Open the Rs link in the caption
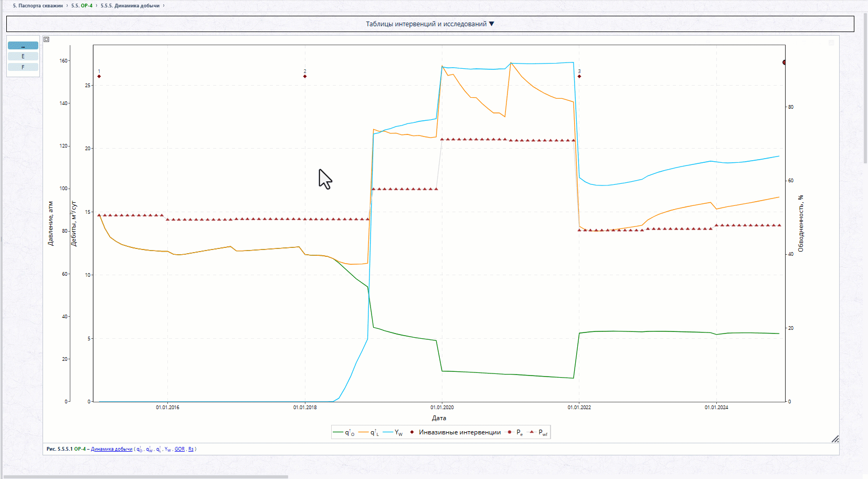 pyautogui.click(x=191, y=449)
